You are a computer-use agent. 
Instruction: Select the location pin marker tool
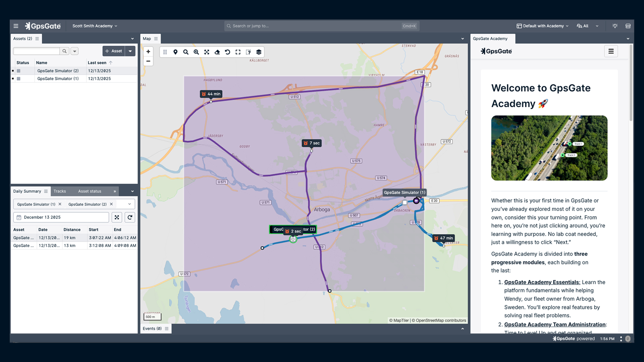coord(175,52)
